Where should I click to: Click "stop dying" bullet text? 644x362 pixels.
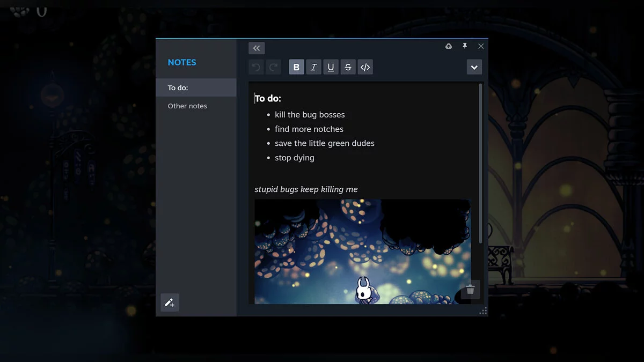pyautogui.click(x=295, y=158)
